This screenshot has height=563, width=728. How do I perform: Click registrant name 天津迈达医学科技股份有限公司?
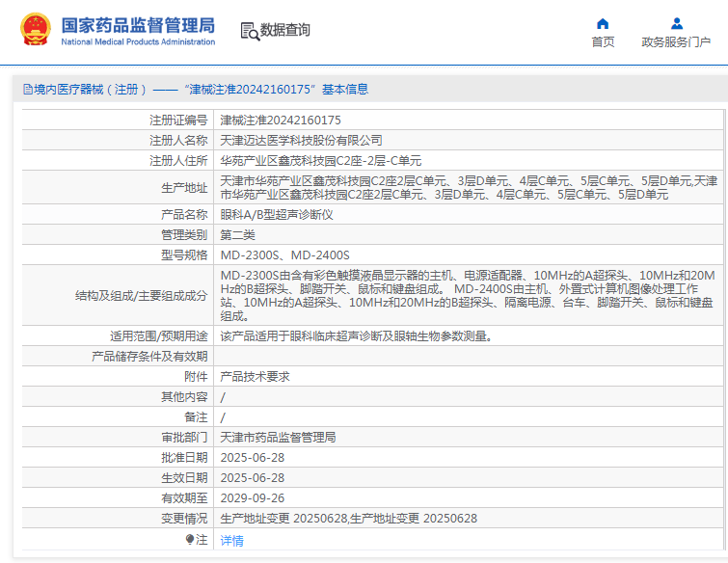301,141
